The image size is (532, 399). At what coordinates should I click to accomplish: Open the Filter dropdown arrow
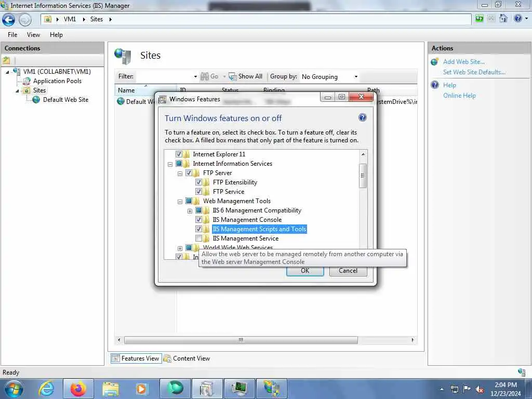(195, 77)
